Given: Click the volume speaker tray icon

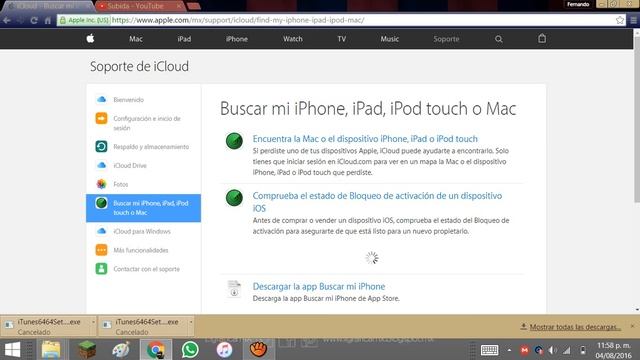Looking at the screenshot, I should (552, 350).
